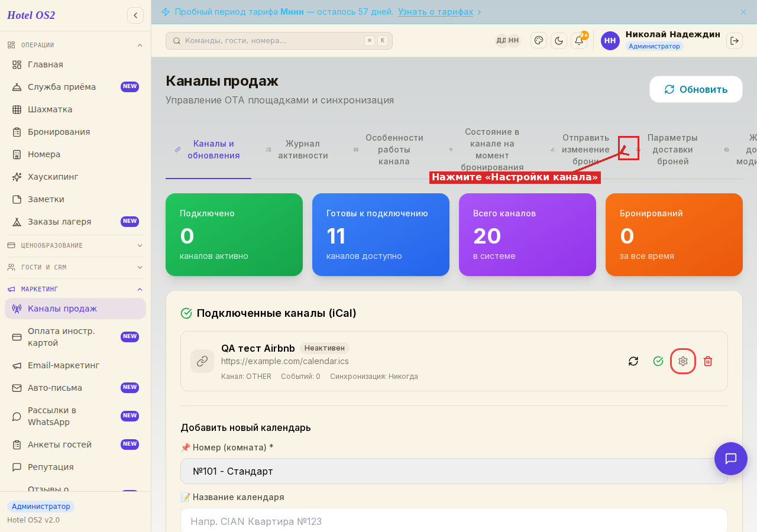Click the Подключено card
757x532 pixels.
[x=234, y=235]
